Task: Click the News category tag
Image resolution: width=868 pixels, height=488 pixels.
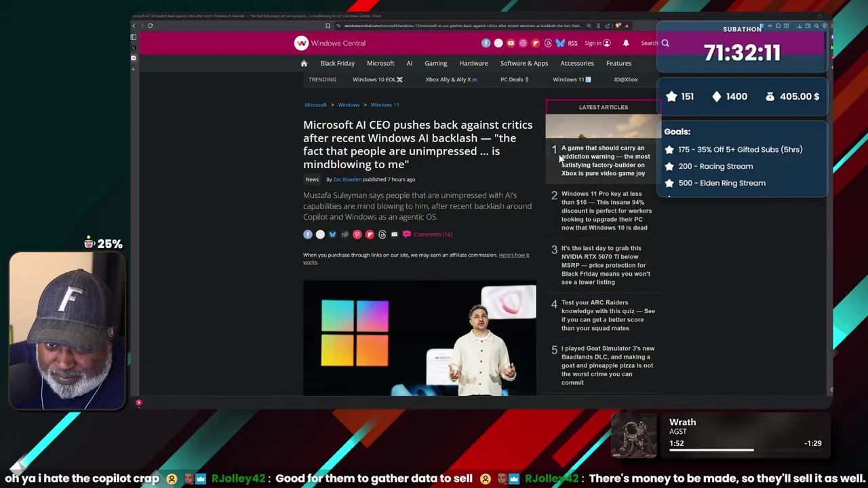Action: point(312,180)
